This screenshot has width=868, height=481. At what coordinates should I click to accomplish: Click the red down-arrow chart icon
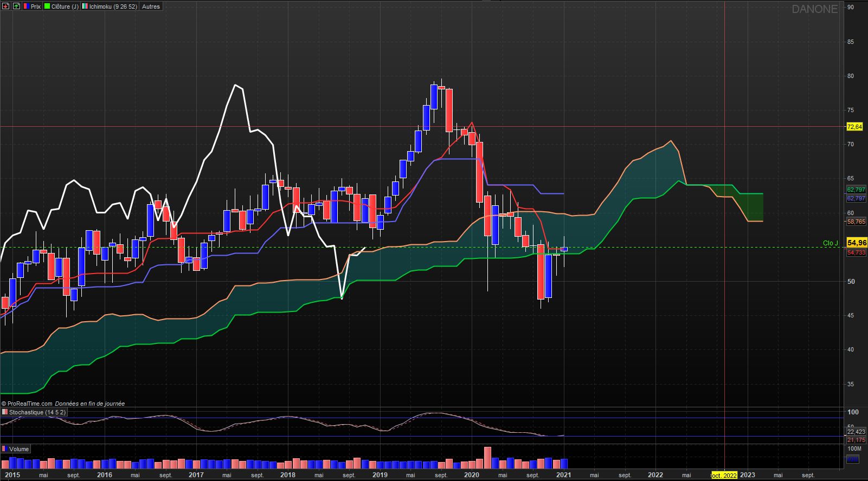click(6, 6)
